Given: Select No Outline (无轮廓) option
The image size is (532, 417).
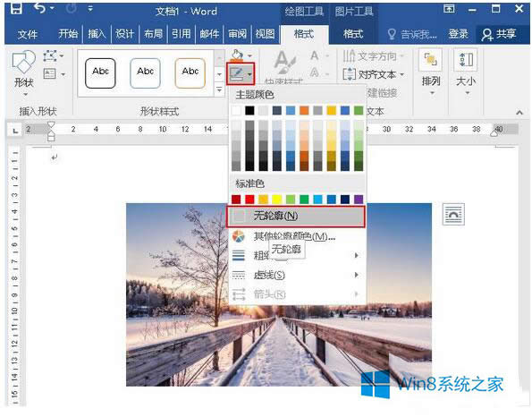Looking at the screenshot, I should click(x=296, y=216).
